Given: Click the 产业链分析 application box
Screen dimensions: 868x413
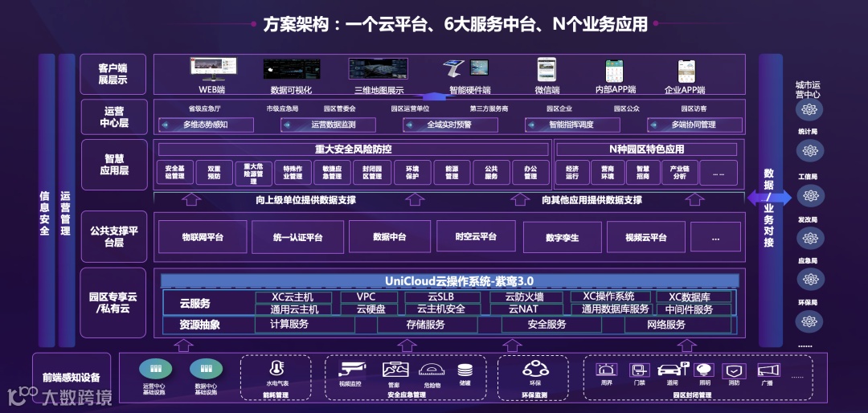Looking at the screenshot, I should pyautogui.click(x=679, y=172).
